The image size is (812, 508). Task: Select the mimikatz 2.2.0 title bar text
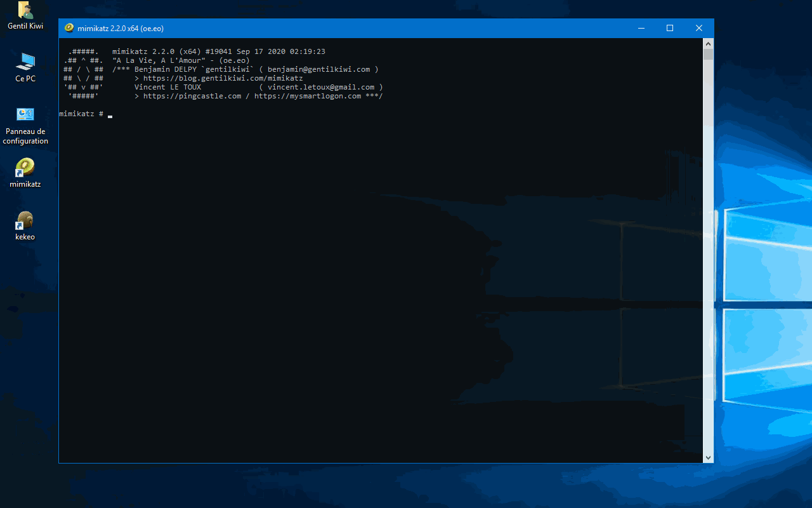tap(119, 28)
